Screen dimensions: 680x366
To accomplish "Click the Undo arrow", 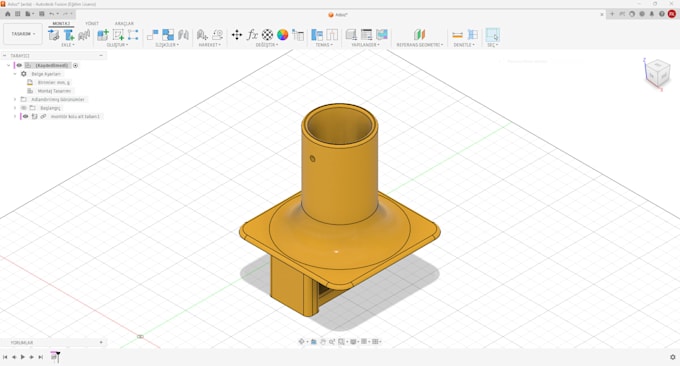I will pyautogui.click(x=52, y=14).
